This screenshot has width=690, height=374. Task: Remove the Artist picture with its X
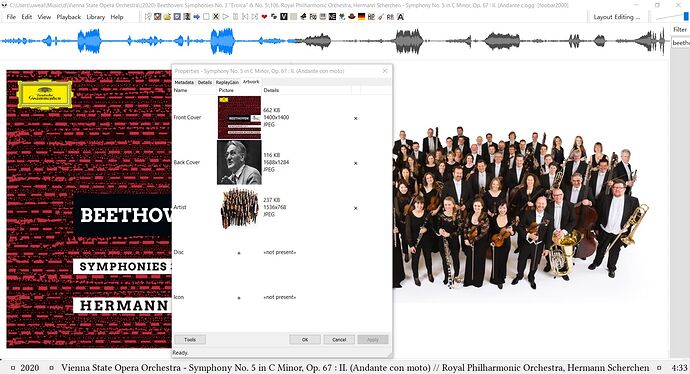pyautogui.click(x=356, y=208)
